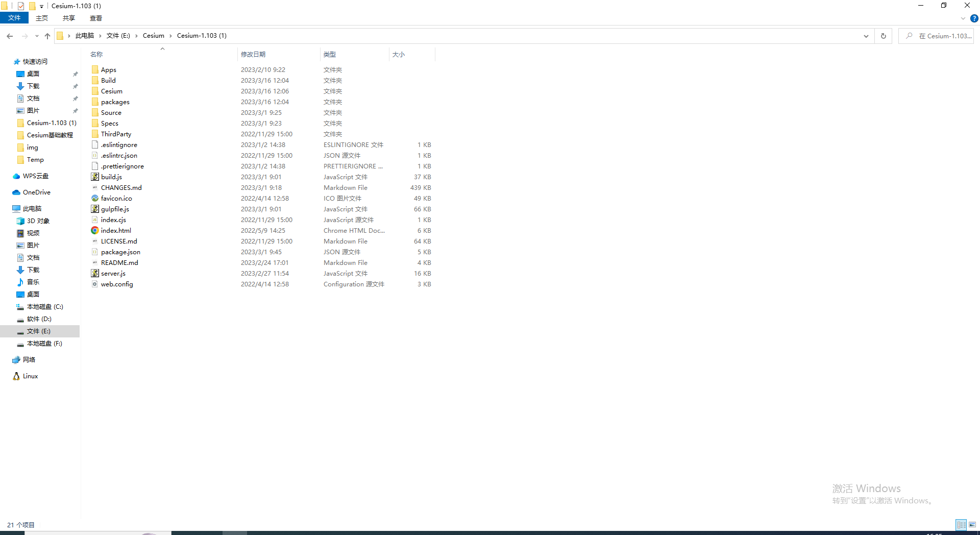Select the .prettierignore file
This screenshot has width=980, height=535.
pos(122,166)
